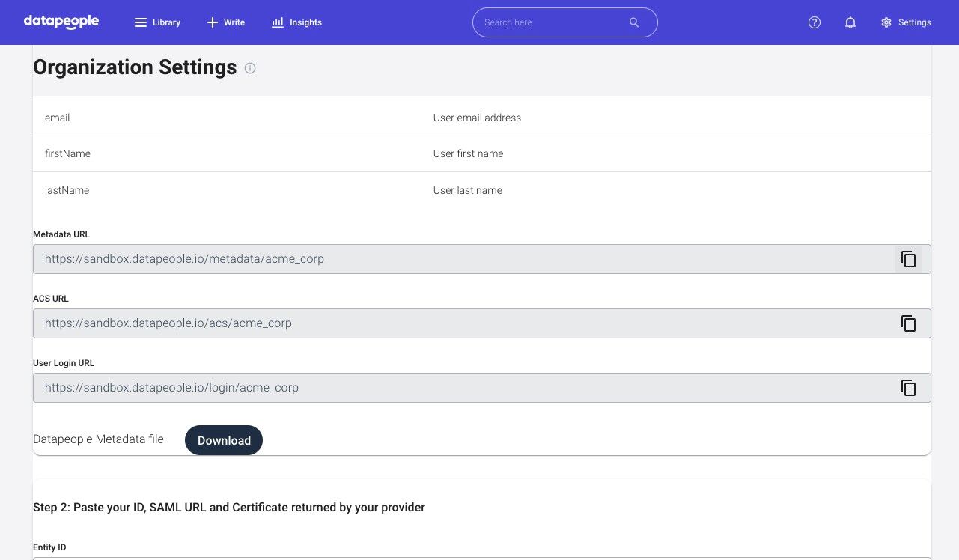This screenshot has height=560, width=959.
Task: Copy the Metadata URL
Action: [x=908, y=259]
